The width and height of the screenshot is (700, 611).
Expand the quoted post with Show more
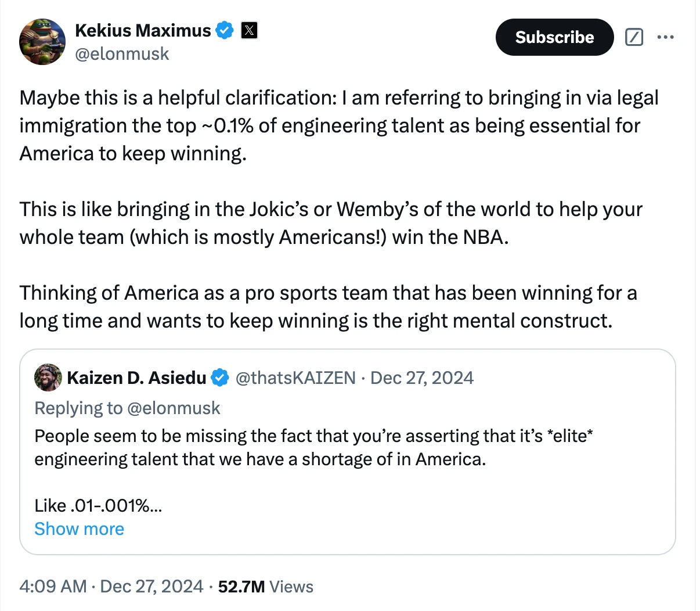(x=79, y=529)
